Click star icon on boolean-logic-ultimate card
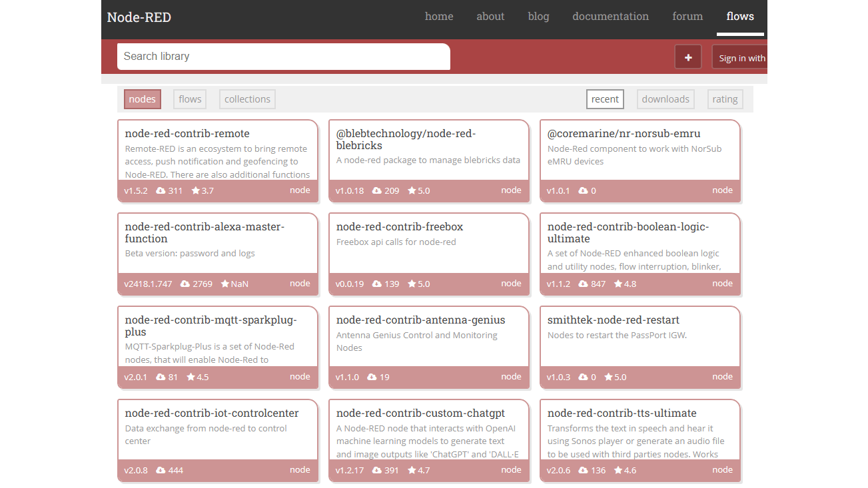 coord(618,284)
